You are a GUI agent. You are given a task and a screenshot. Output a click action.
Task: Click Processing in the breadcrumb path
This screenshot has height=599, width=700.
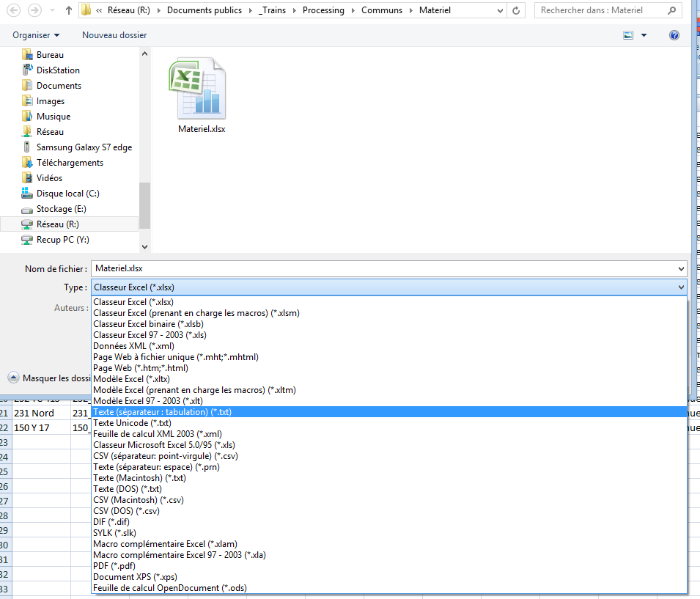coord(323,10)
